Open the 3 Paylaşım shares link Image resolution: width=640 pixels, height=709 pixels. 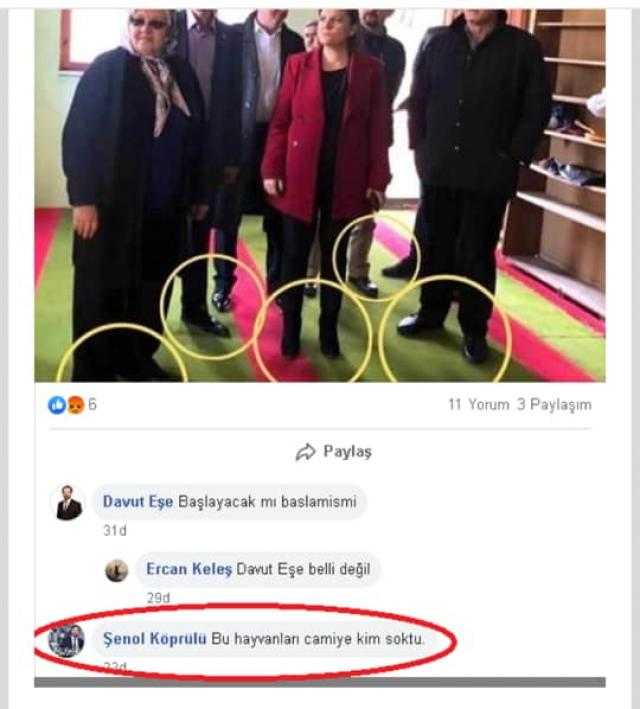[554, 404]
